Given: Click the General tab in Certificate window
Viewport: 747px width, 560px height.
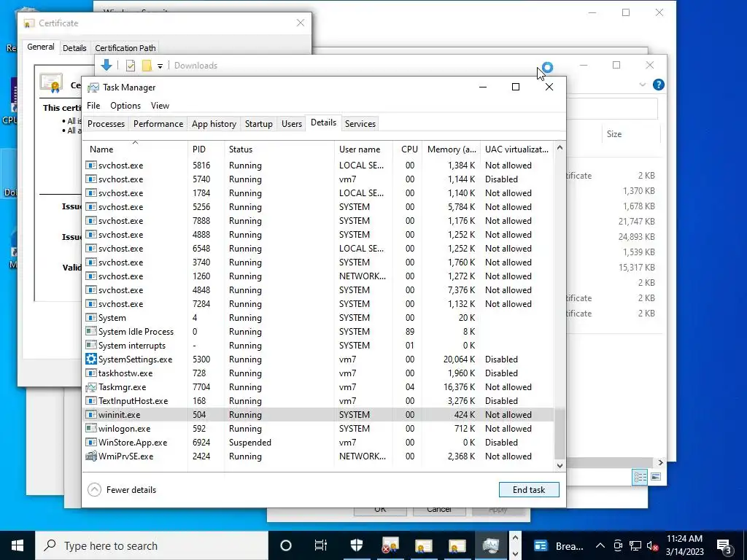Looking at the screenshot, I should point(41,47).
